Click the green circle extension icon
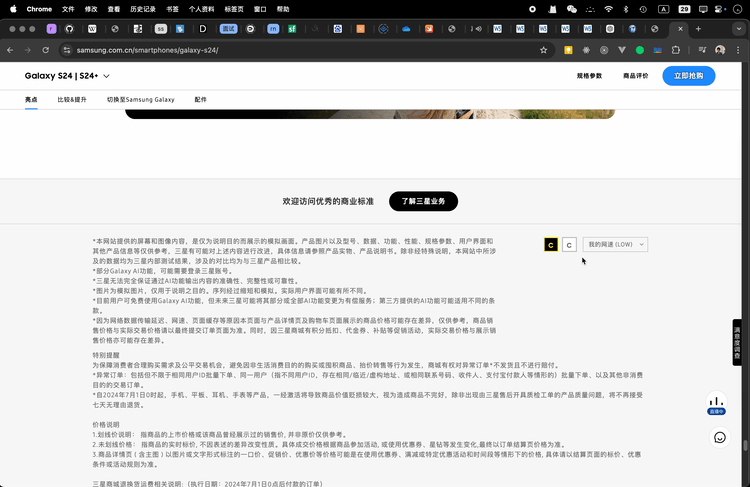The width and height of the screenshot is (750, 487). [x=640, y=50]
